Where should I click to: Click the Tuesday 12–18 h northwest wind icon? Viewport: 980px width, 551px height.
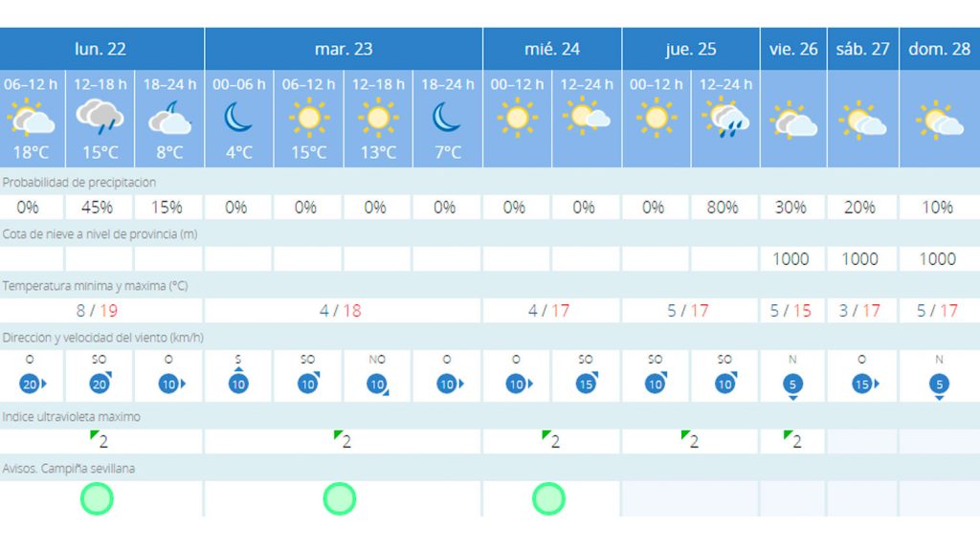click(377, 385)
